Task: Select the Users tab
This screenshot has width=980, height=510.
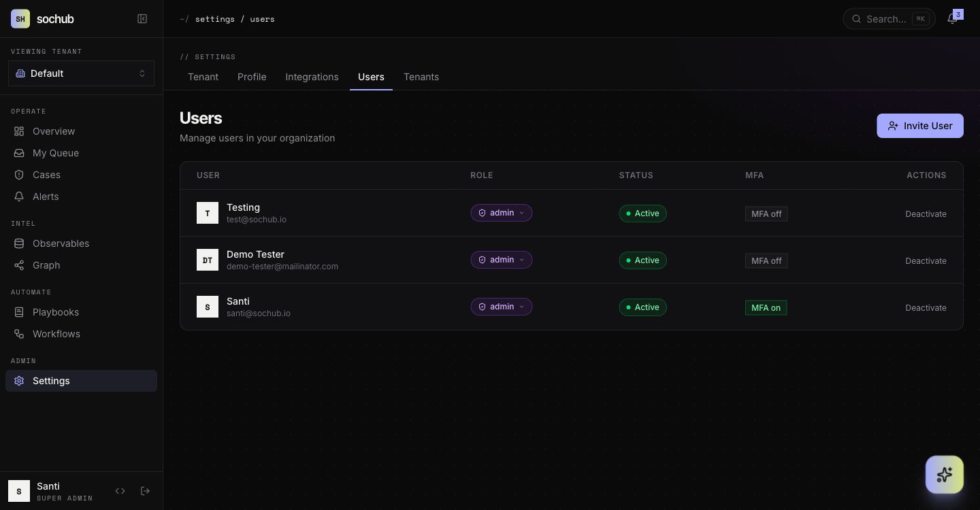Action: tap(371, 77)
